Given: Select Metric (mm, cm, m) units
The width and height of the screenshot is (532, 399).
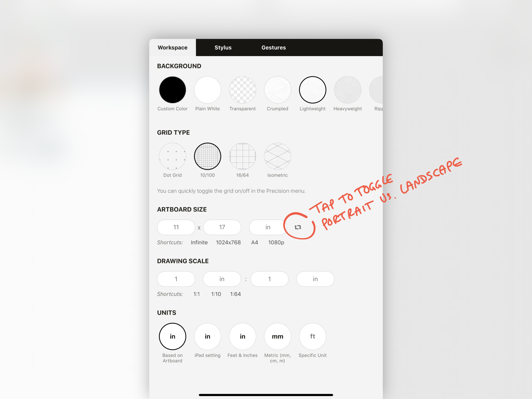Looking at the screenshot, I should coord(277,336).
